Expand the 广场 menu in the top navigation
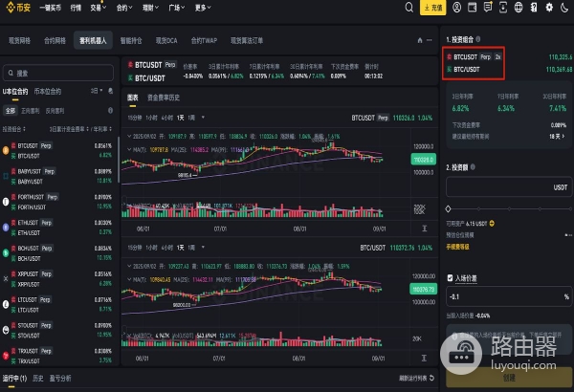 176,8
